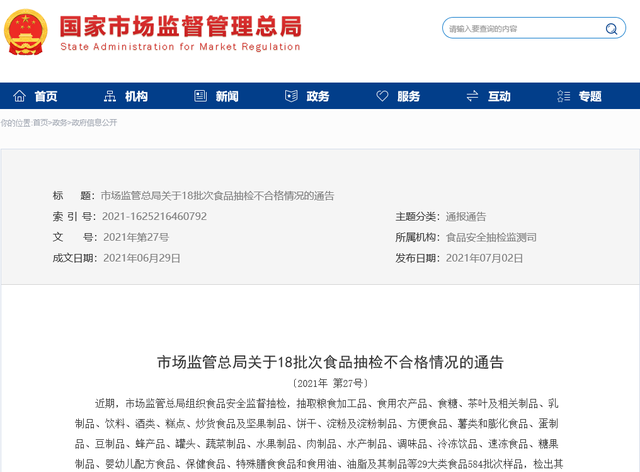
Task: Click the article paragraph starting 近期
Action: 319,434
